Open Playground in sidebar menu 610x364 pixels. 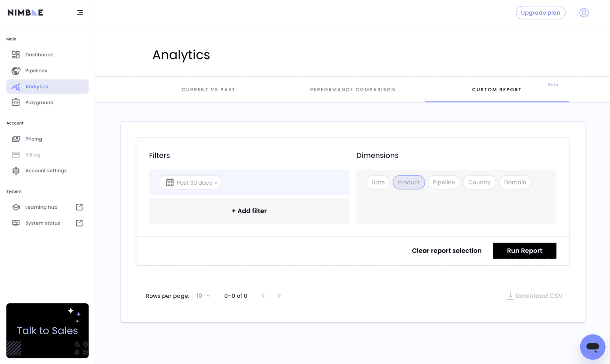coord(48,102)
